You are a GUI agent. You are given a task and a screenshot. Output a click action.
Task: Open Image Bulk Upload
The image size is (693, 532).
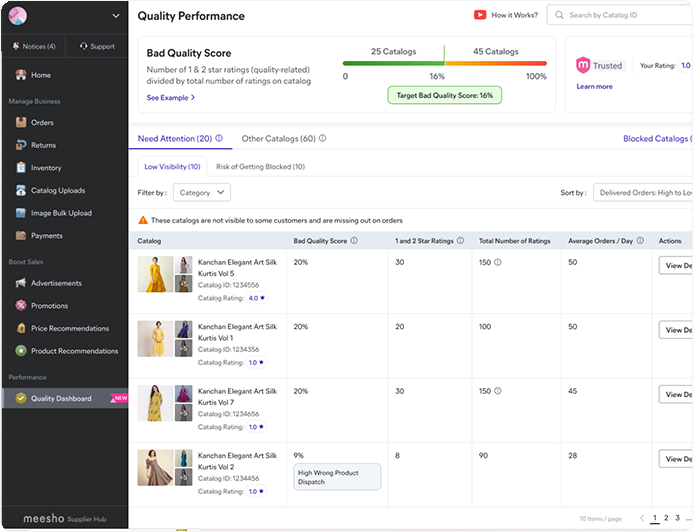[x=60, y=213]
